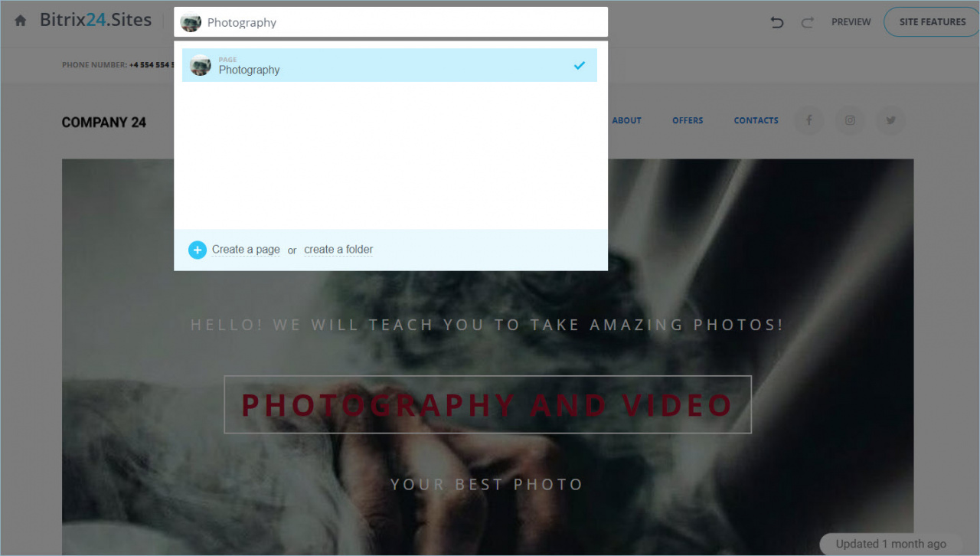Create a page link
The height and width of the screenshot is (556, 980).
click(246, 250)
